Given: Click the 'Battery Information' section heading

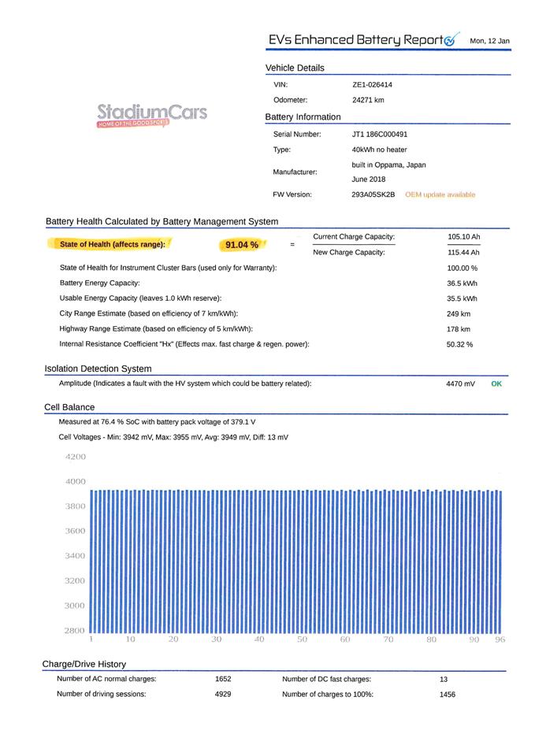Looking at the screenshot, I should (303, 117).
